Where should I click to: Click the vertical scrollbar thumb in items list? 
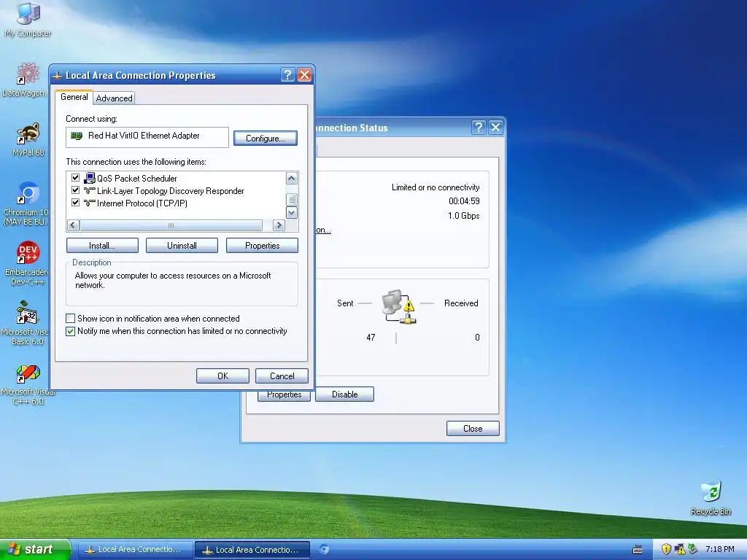click(x=292, y=200)
